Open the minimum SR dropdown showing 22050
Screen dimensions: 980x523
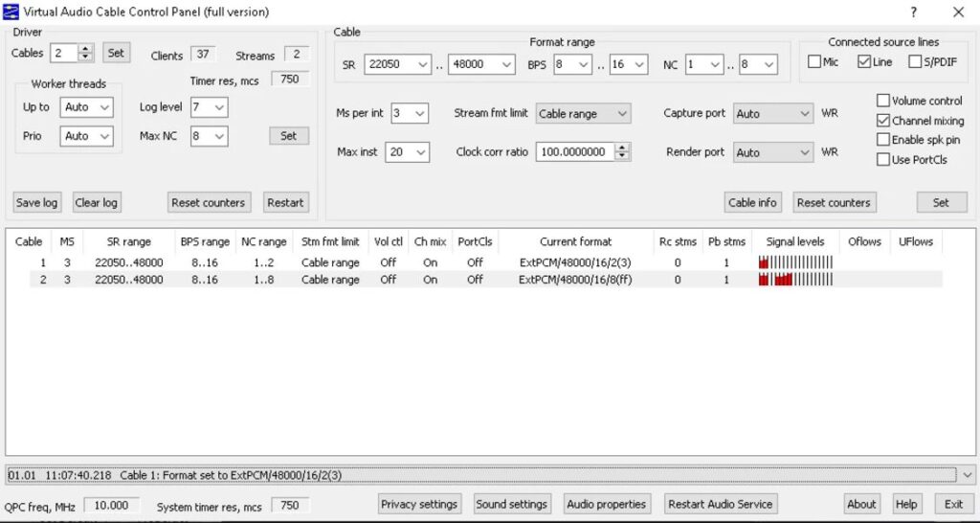point(397,64)
